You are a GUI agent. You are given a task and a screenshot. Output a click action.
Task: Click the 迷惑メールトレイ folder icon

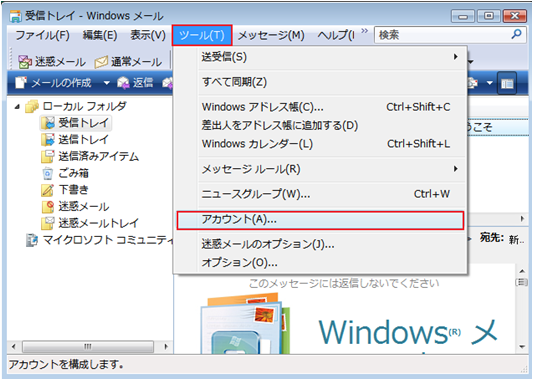tap(48, 223)
